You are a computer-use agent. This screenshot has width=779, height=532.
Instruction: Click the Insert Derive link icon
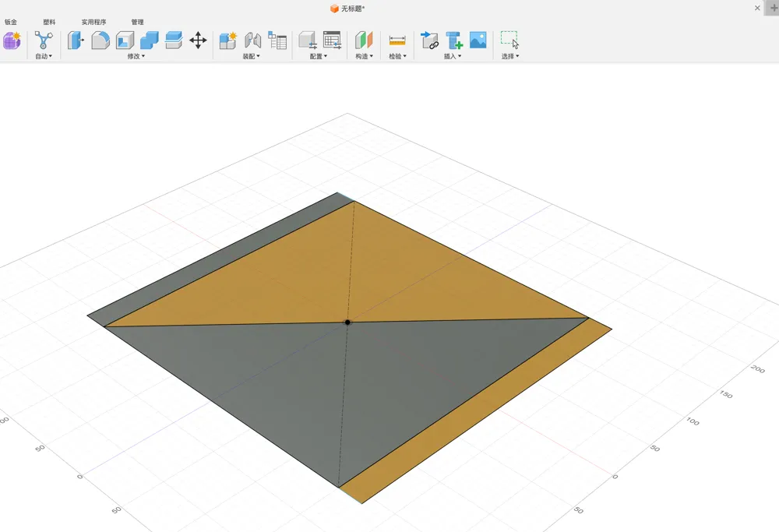point(429,41)
